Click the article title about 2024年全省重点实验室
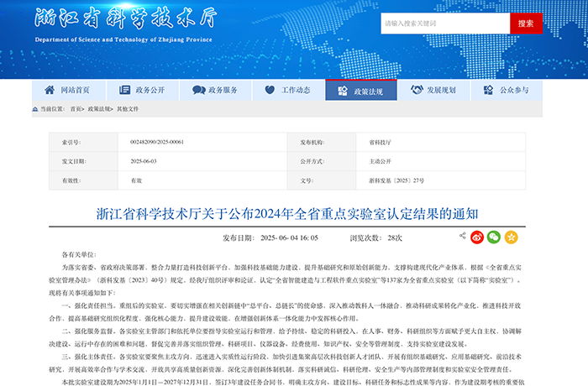 pos(287,214)
